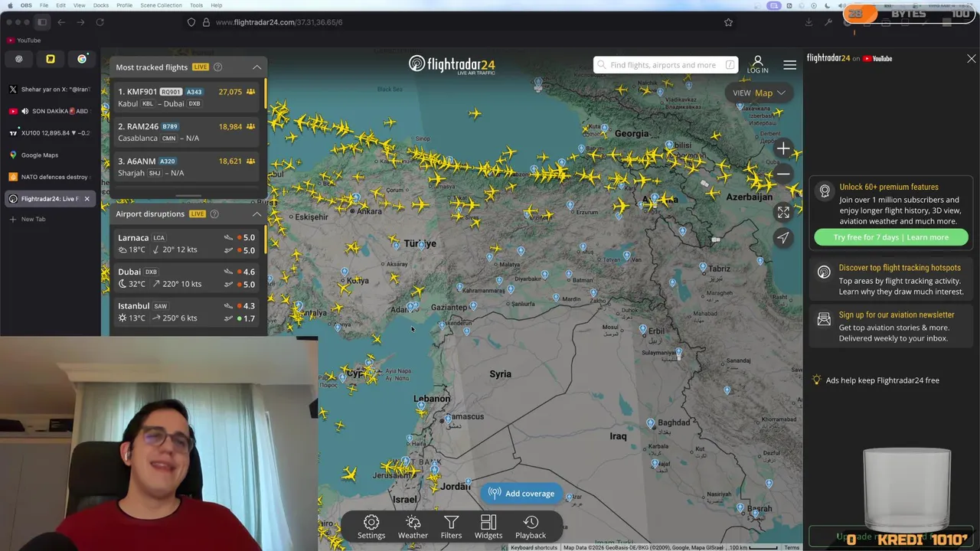Switch to XU100 TradingView tab
The image size is (980, 551).
point(50,133)
